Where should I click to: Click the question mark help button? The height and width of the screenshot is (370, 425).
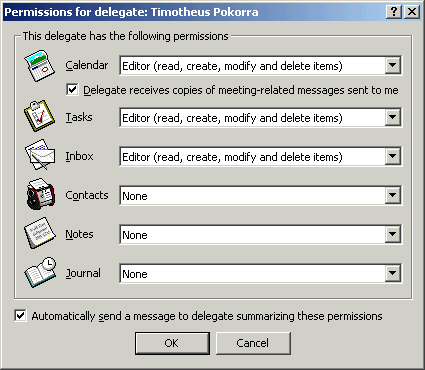pos(394,12)
